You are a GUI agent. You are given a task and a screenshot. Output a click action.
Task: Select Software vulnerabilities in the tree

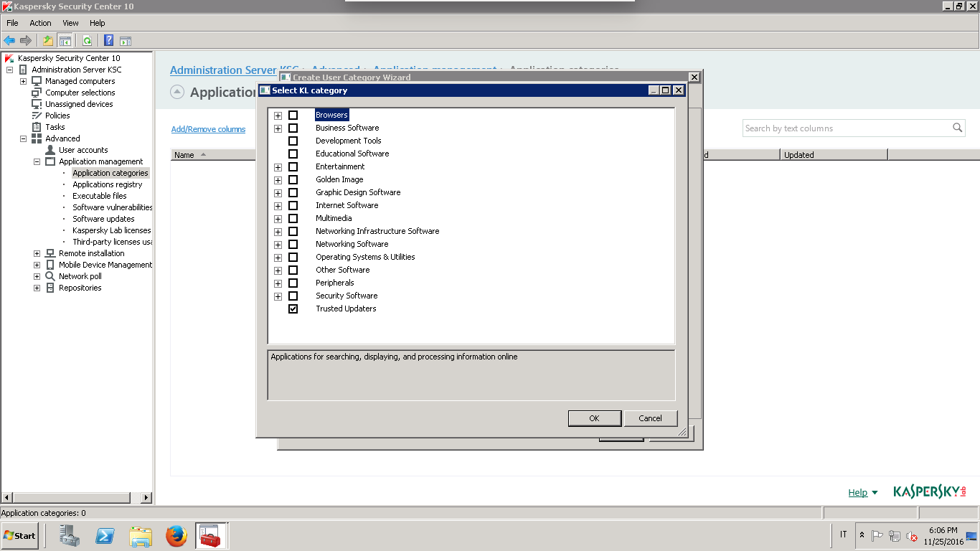[x=113, y=207]
